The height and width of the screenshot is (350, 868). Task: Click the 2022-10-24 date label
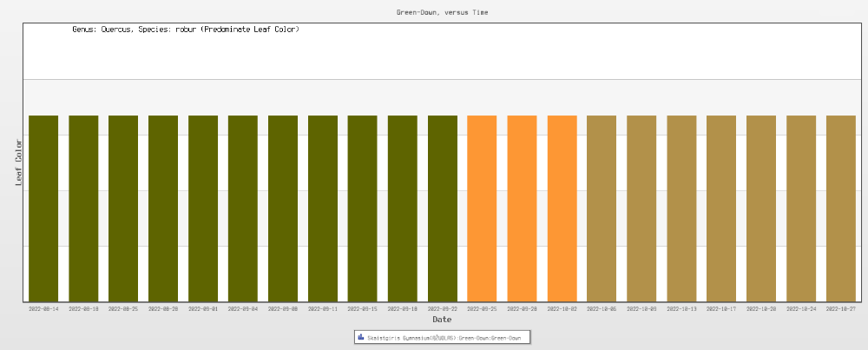coord(801,308)
